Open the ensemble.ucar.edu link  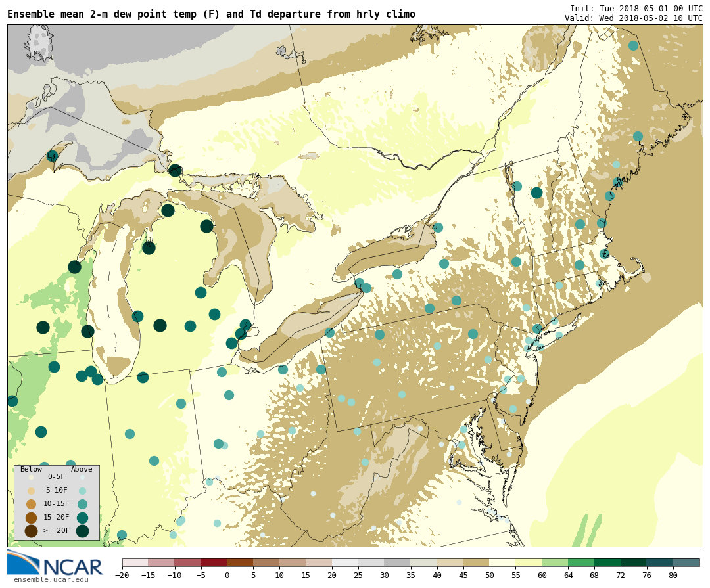[x=51, y=579]
